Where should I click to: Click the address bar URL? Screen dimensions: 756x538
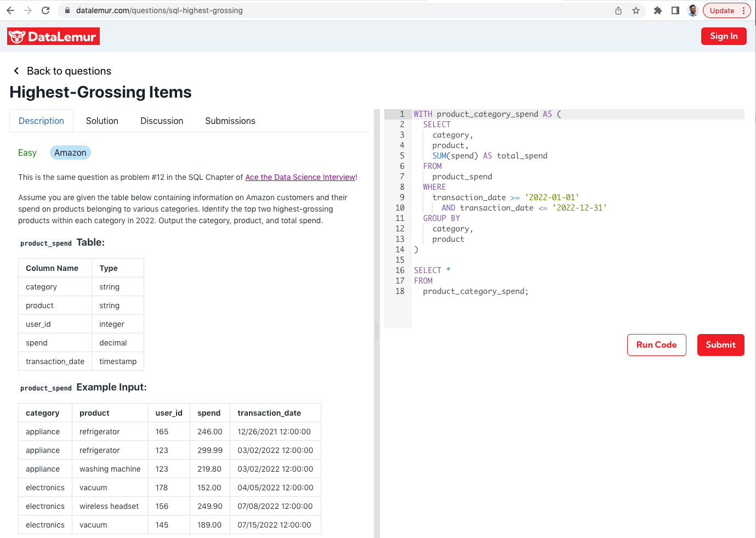[160, 10]
